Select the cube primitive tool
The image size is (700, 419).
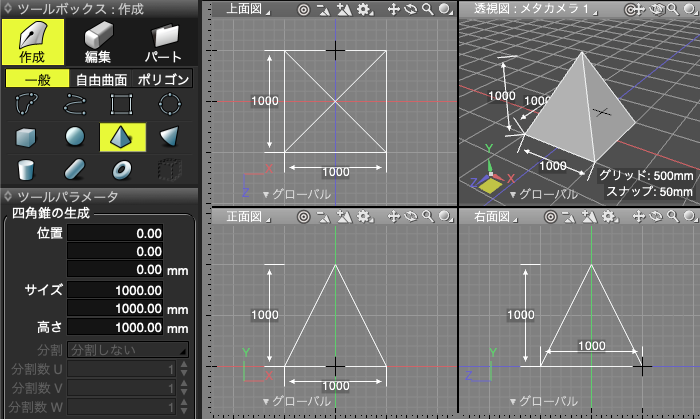tap(27, 137)
